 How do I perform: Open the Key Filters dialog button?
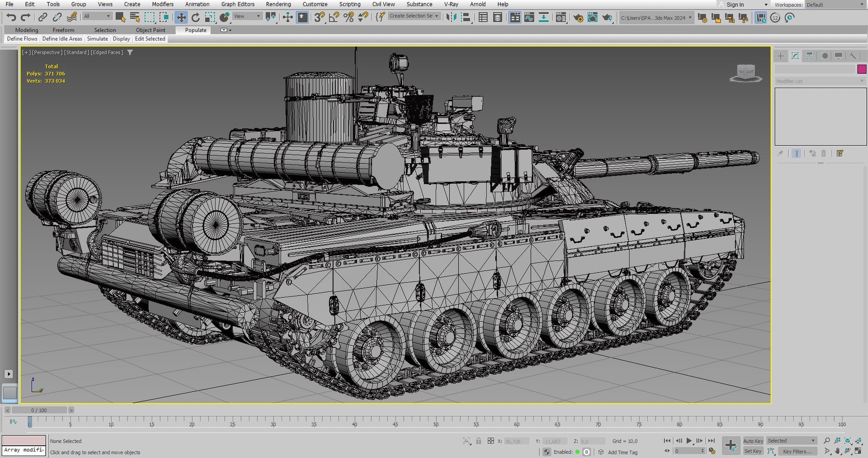point(797,452)
